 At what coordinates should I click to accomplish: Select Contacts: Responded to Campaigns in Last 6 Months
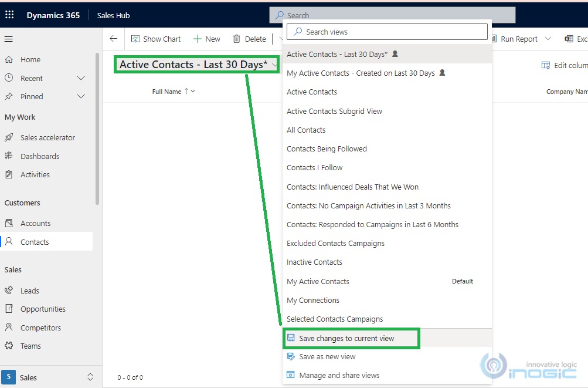pos(387,225)
